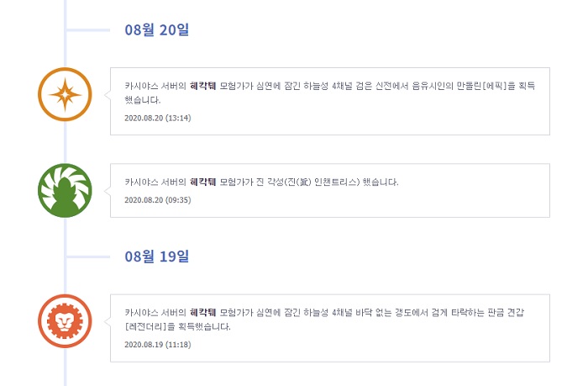Open bold adventurer name in 진 각성 entry
This screenshot has width=588, height=386.
pos(203,182)
